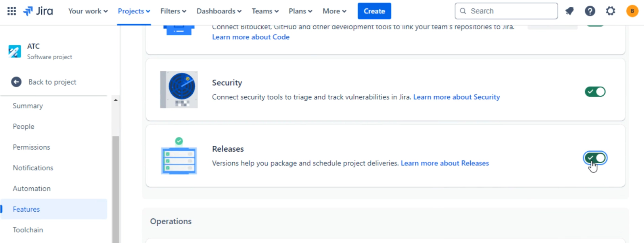Click the sidebar scrollbar up arrow
644x243 pixels.
coord(116,100)
